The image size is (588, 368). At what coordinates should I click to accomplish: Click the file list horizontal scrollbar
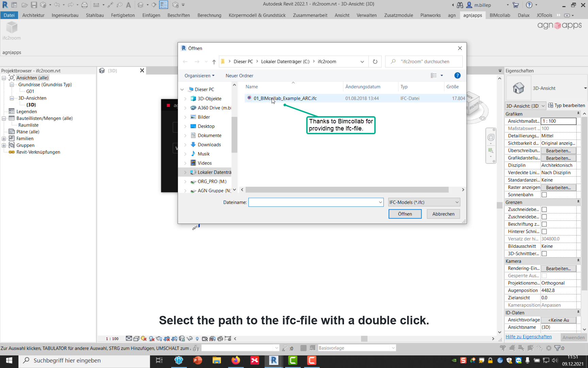(x=347, y=190)
